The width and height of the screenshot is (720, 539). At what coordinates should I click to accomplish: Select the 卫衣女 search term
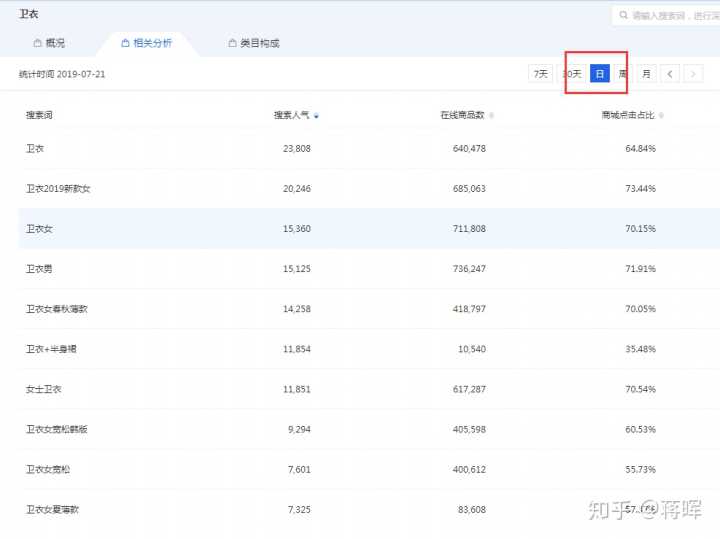[x=40, y=229]
